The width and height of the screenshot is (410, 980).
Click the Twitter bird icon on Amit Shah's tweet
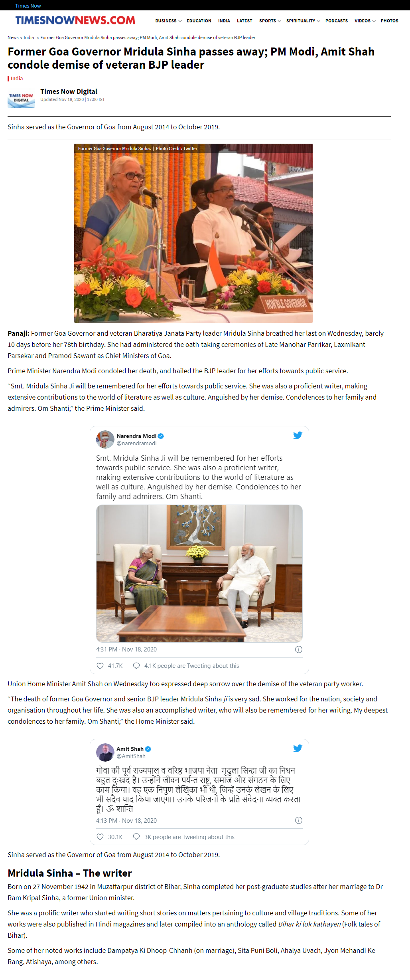298,748
